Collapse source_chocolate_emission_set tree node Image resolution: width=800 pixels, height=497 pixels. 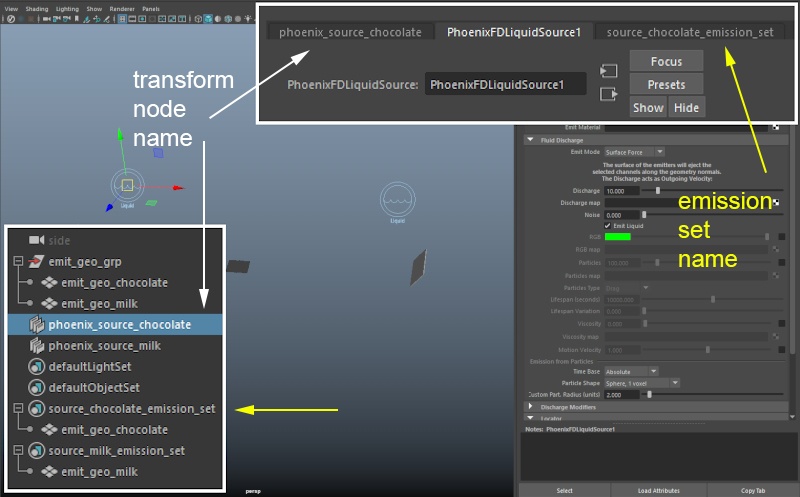coord(18,408)
